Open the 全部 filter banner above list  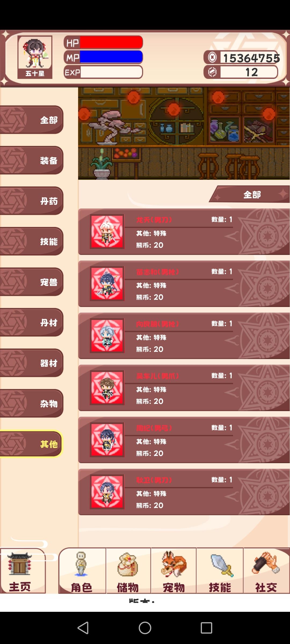click(x=249, y=194)
